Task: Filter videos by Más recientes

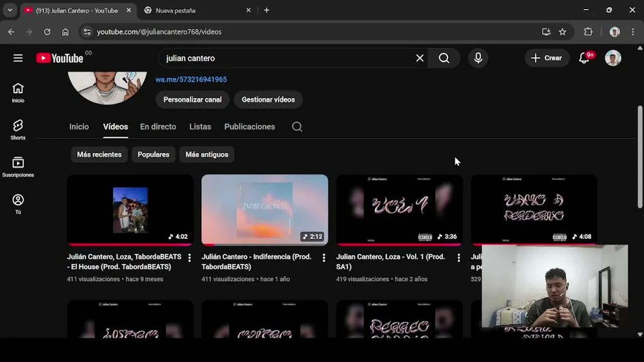Action: [x=99, y=154]
